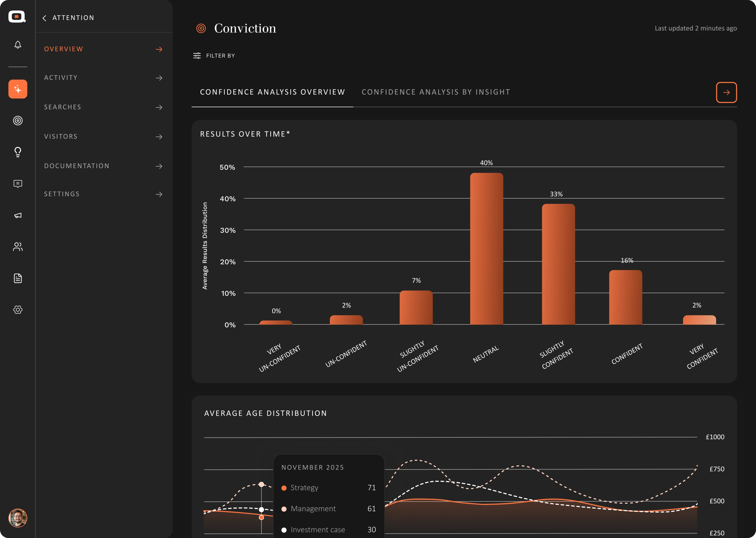This screenshot has height=538, width=756.
Task: Select the highlighted sparkle Attention icon
Action: coord(18,89)
